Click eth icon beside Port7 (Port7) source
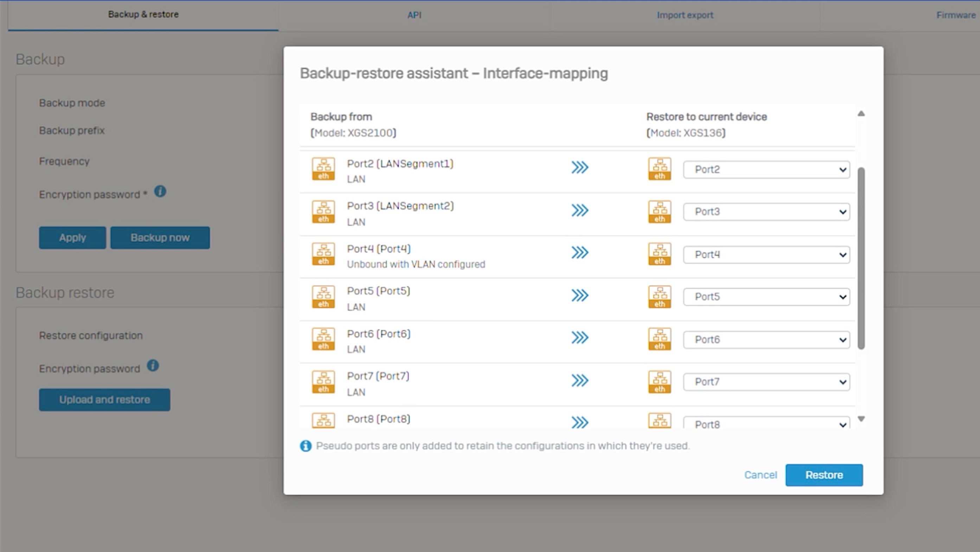Image resolution: width=980 pixels, height=552 pixels. click(323, 381)
